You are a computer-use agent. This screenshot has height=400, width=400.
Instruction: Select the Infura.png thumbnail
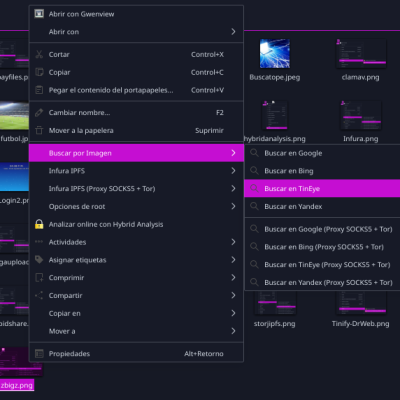tap(361, 115)
